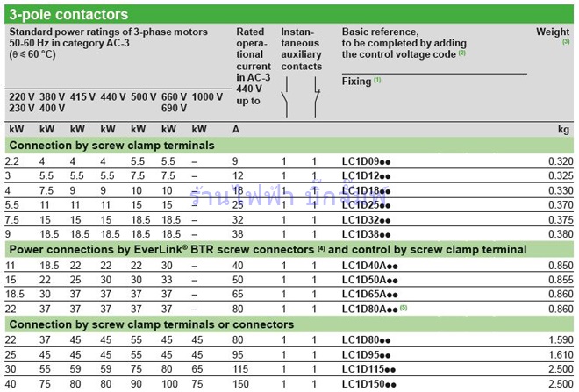
Task: Select reference LC1D95
Action: [x=366, y=354]
